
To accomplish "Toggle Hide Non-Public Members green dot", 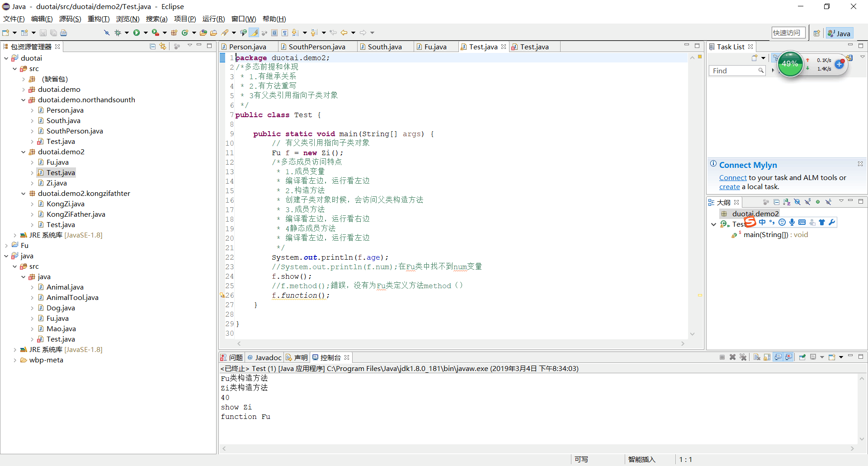I will pyautogui.click(x=818, y=202).
